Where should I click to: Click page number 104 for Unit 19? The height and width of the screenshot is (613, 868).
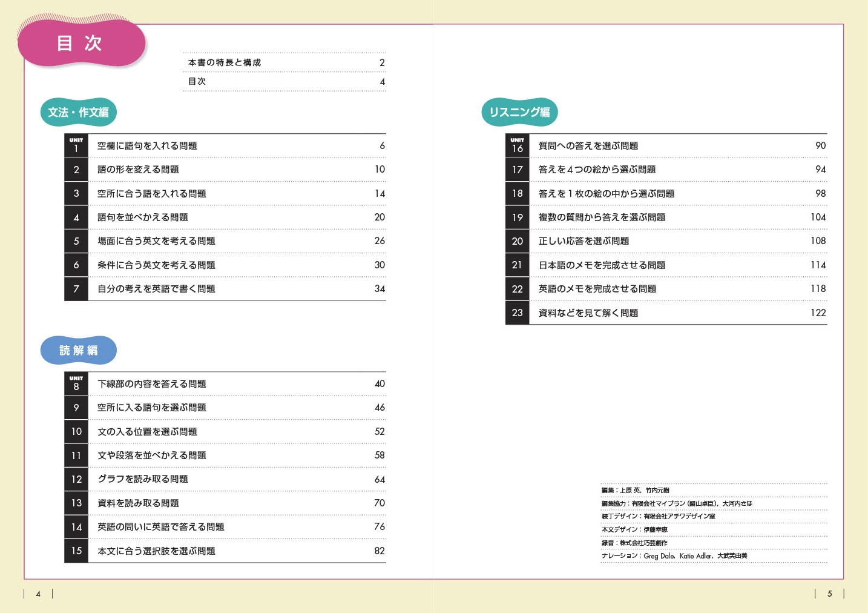pyautogui.click(x=818, y=217)
